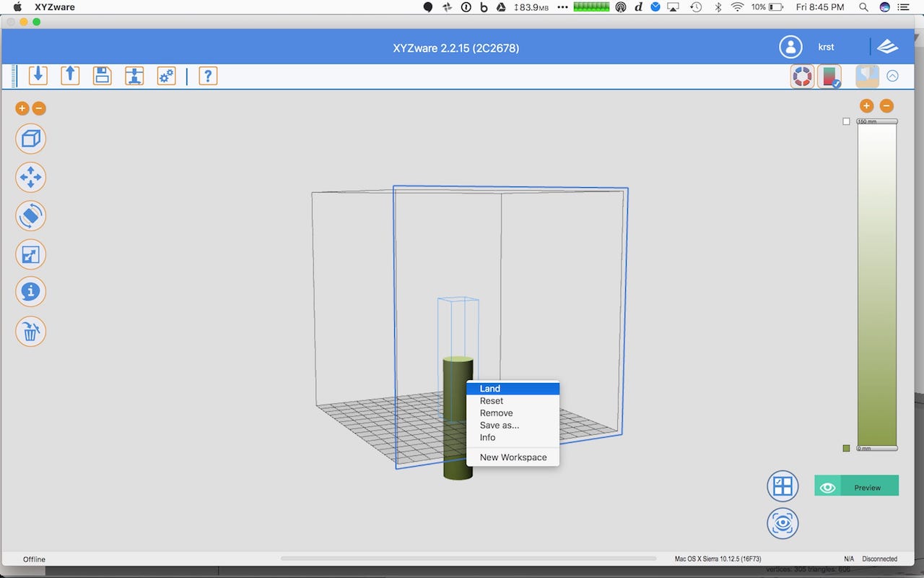Click the floppy disk Save icon
Screen dimensions: 924x578
pyautogui.click(x=103, y=75)
